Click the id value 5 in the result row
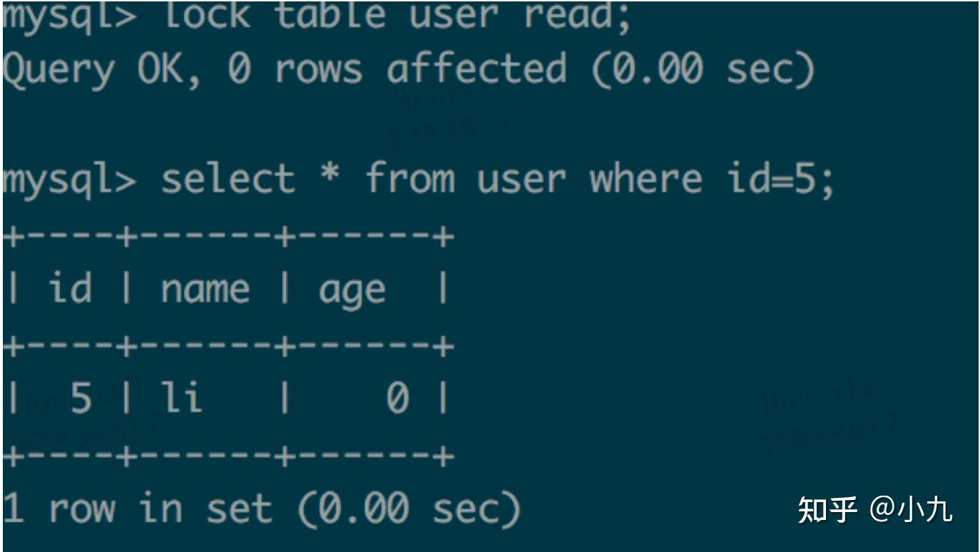The image size is (980, 552). pos(81,398)
